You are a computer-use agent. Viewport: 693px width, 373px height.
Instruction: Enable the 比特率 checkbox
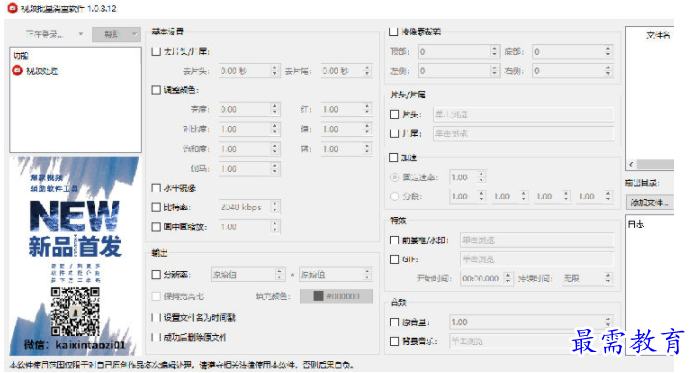156,207
